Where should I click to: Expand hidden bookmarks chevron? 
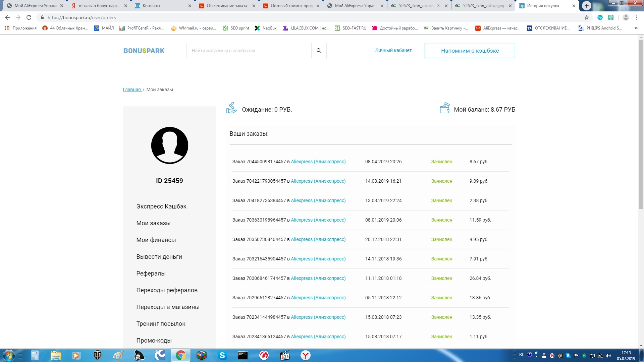[x=636, y=28]
